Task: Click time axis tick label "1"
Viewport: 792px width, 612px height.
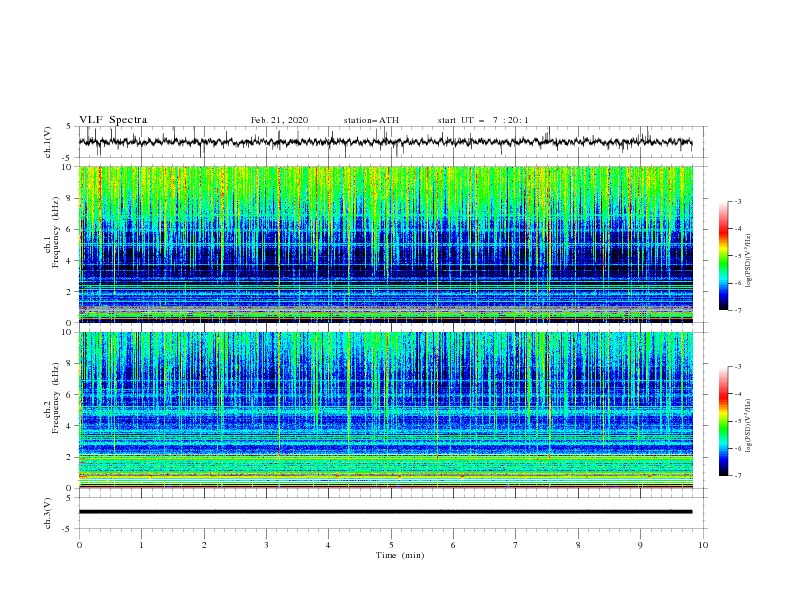Action: pyautogui.click(x=141, y=545)
